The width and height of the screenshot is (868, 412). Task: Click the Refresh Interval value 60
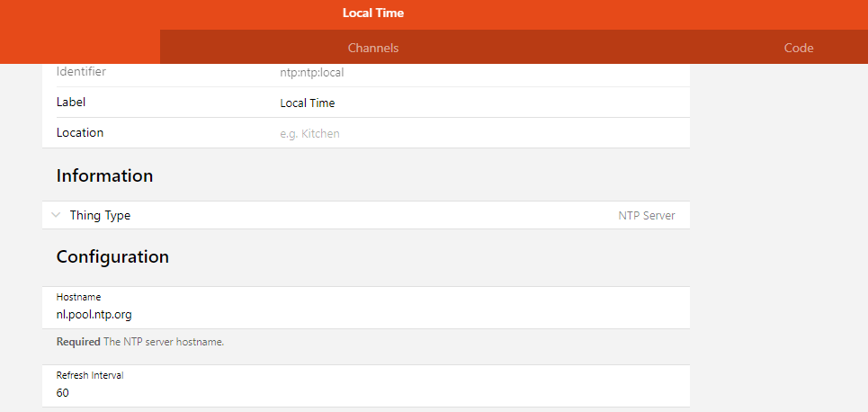tap(63, 393)
